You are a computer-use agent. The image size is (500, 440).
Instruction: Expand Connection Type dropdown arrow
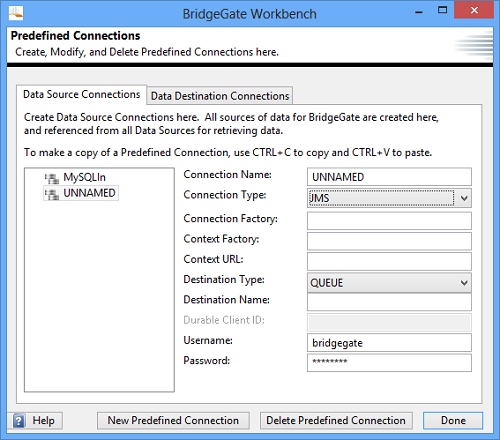pyautogui.click(x=464, y=198)
